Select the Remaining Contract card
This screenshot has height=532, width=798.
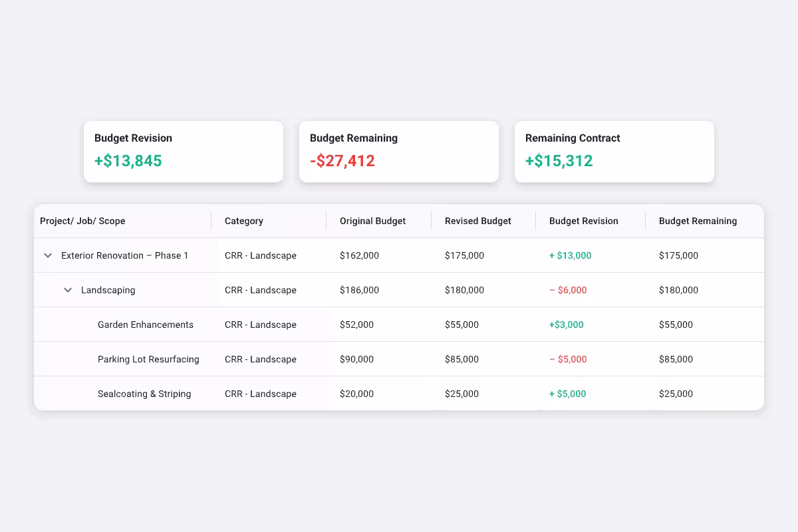click(x=614, y=151)
